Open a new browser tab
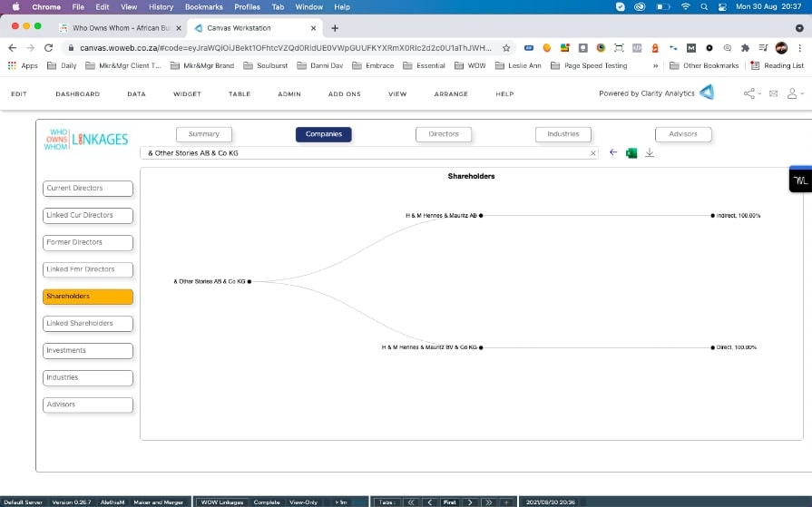This screenshot has height=507, width=812. coord(335,28)
